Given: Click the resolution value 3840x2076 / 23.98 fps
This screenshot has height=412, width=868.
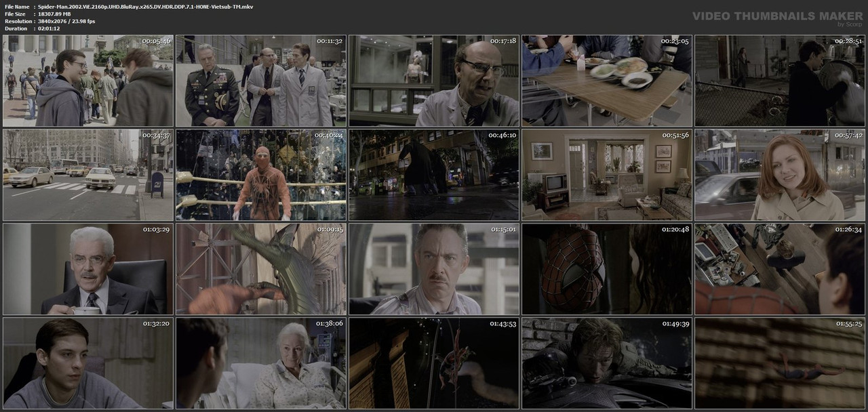Looking at the screenshot, I should pos(66,21).
